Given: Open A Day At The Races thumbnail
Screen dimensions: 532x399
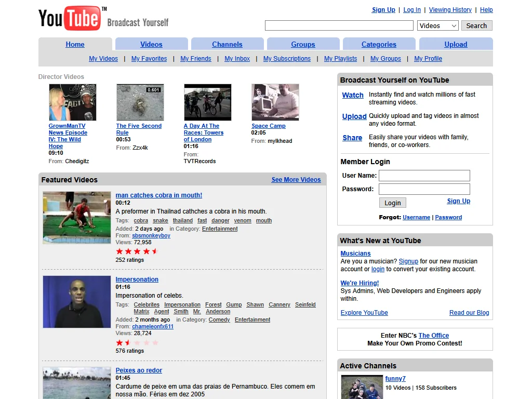Looking at the screenshot, I should 207,102.
